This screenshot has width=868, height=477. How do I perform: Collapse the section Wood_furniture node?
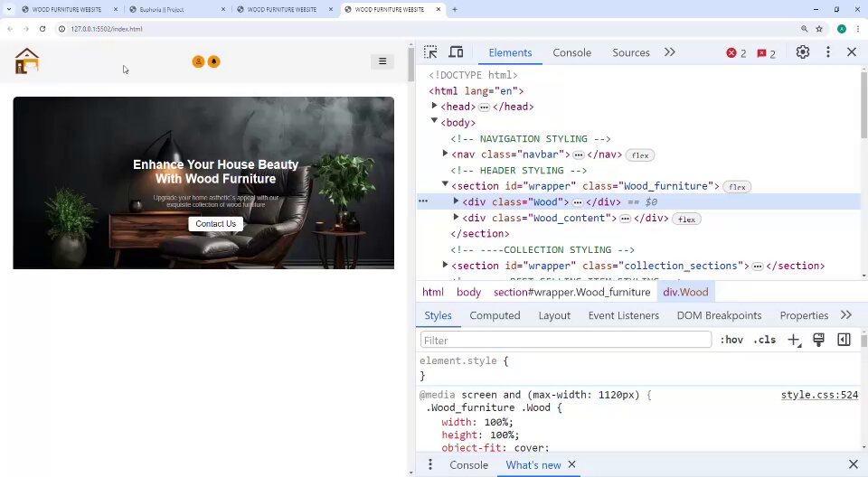(x=445, y=184)
